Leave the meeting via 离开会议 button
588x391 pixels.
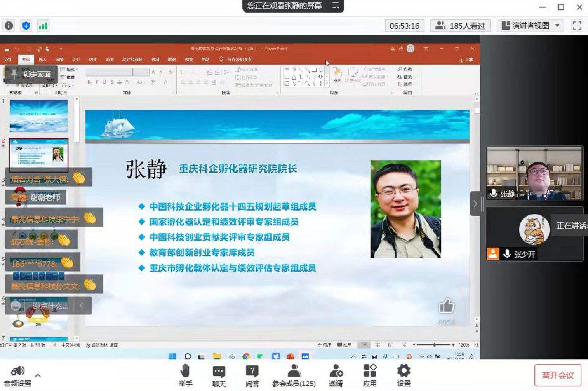[x=558, y=375]
